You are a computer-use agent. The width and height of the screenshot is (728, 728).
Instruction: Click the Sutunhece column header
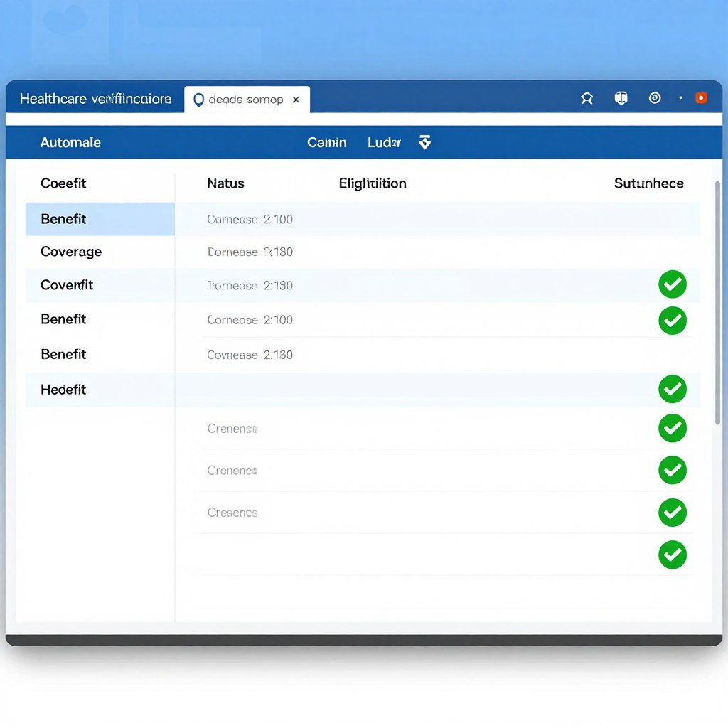pyautogui.click(x=648, y=183)
